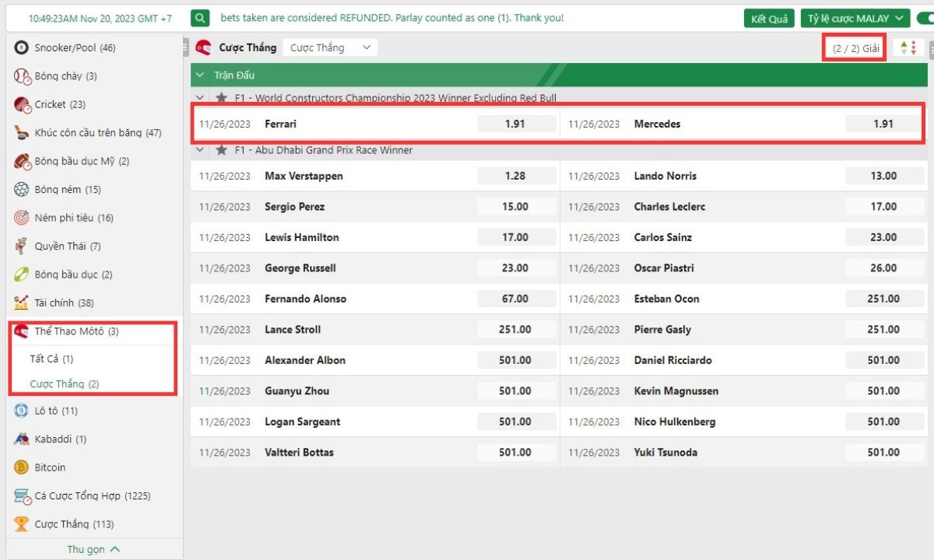Click the green search magnifier icon
This screenshot has height=560, width=934.
201,18
